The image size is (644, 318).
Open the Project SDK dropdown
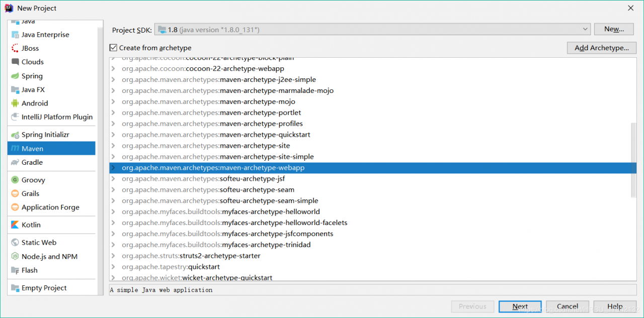point(372,30)
